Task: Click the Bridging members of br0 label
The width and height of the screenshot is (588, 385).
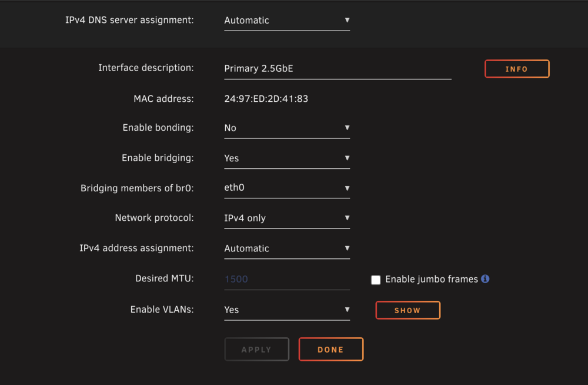Action: pyautogui.click(x=137, y=188)
